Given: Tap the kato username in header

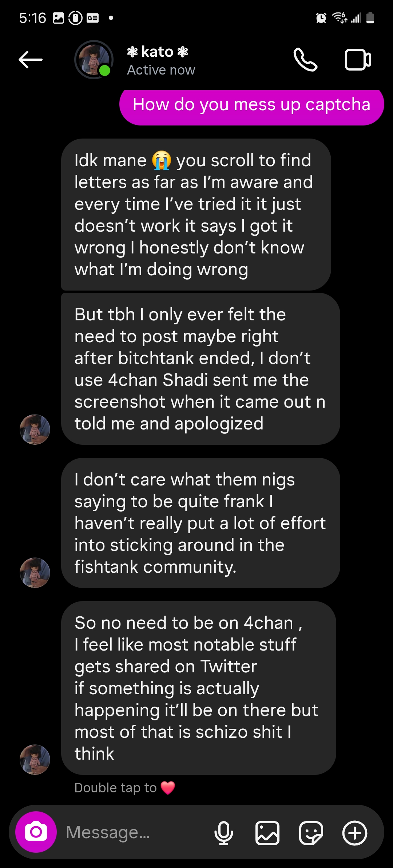Looking at the screenshot, I should [158, 52].
